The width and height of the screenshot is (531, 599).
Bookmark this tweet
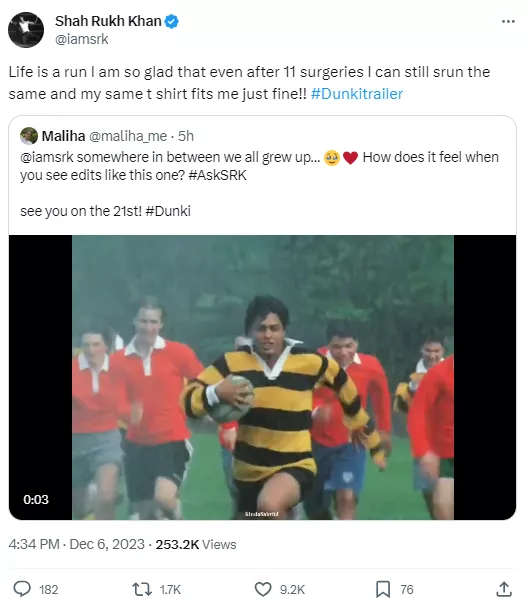[x=383, y=589]
